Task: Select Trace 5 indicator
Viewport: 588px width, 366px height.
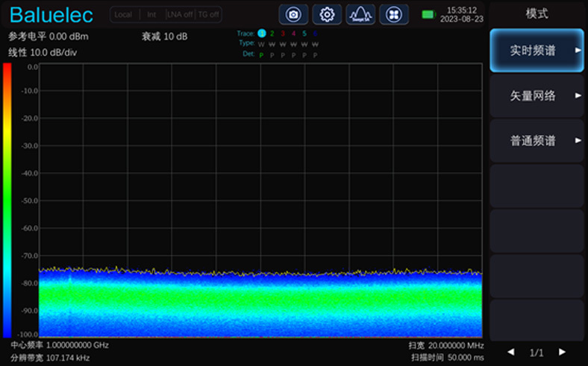Action: point(304,34)
